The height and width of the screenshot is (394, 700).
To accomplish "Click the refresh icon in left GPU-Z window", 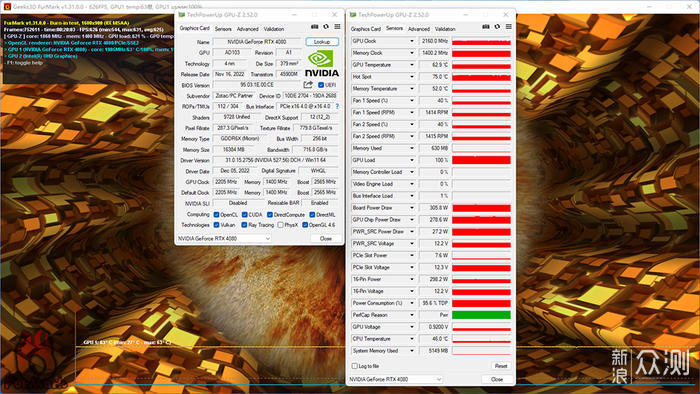I will click(326, 27).
